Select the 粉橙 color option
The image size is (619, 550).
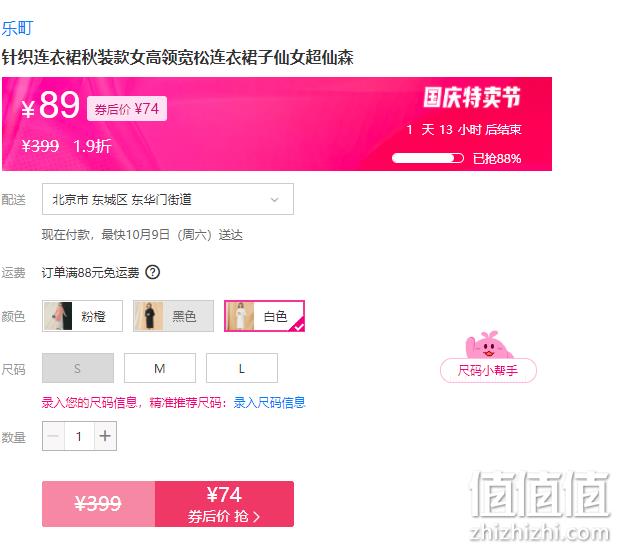[83, 316]
